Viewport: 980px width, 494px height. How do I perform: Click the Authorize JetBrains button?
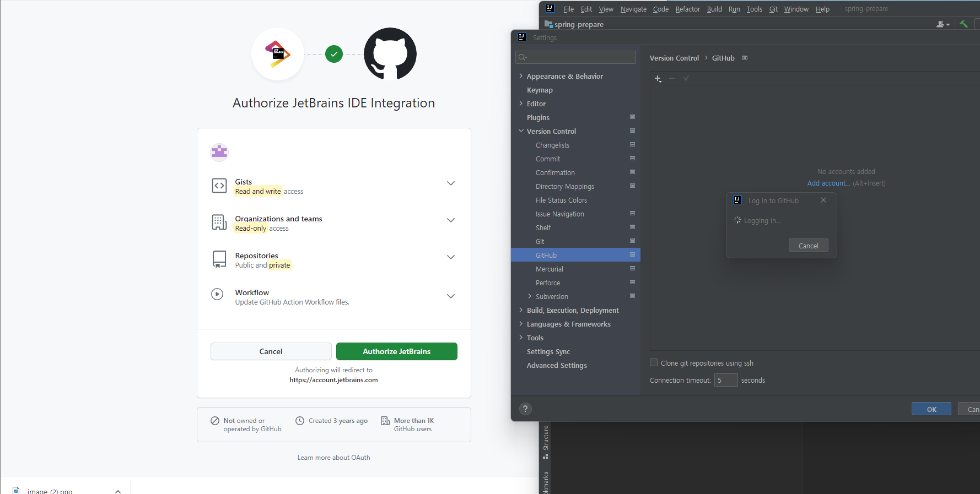(397, 351)
